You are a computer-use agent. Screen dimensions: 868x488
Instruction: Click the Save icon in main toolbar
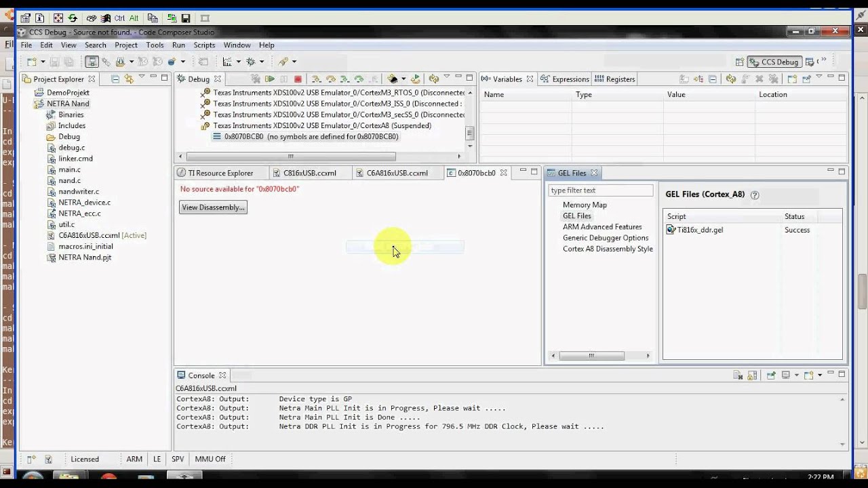point(55,62)
